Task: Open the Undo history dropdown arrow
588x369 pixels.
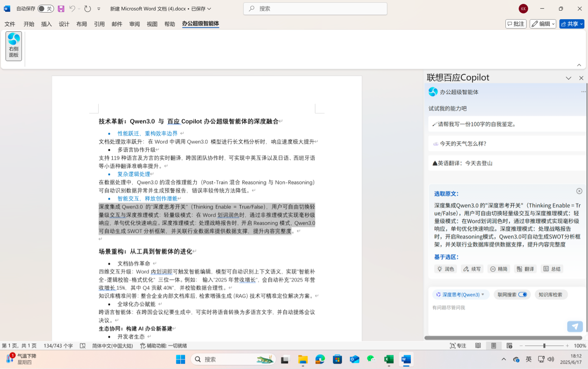Action: coord(79,9)
